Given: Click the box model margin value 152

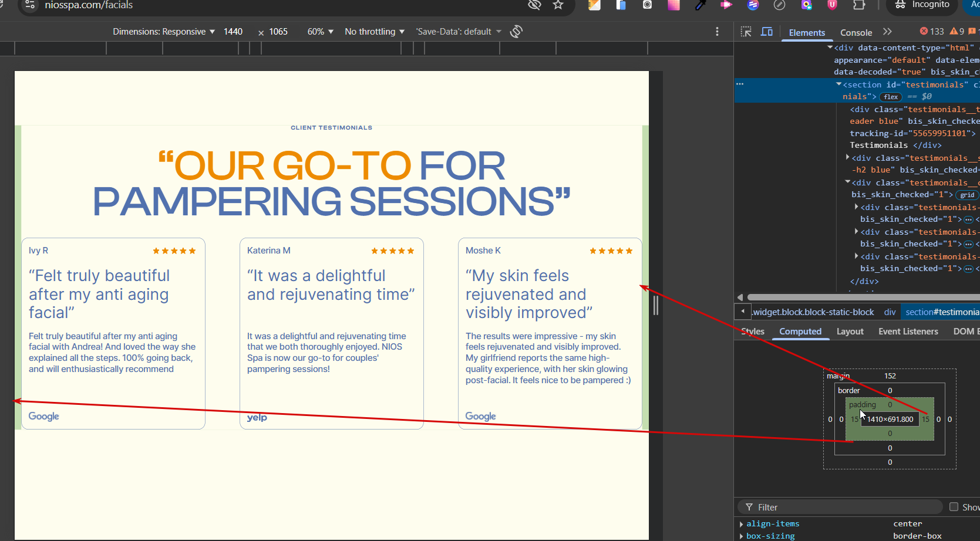Looking at the screenshot, I should click(890, 376).
